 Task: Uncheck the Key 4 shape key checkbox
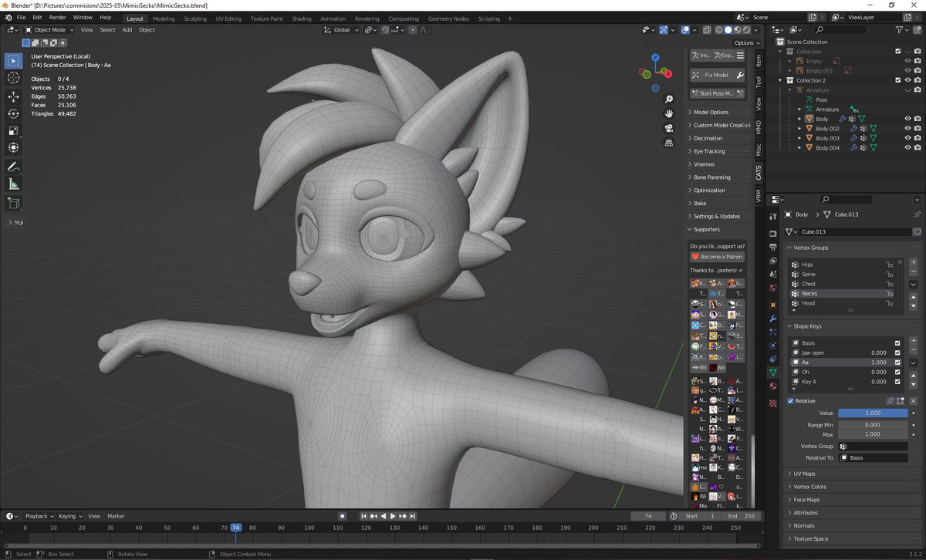(x=897, y=381)
